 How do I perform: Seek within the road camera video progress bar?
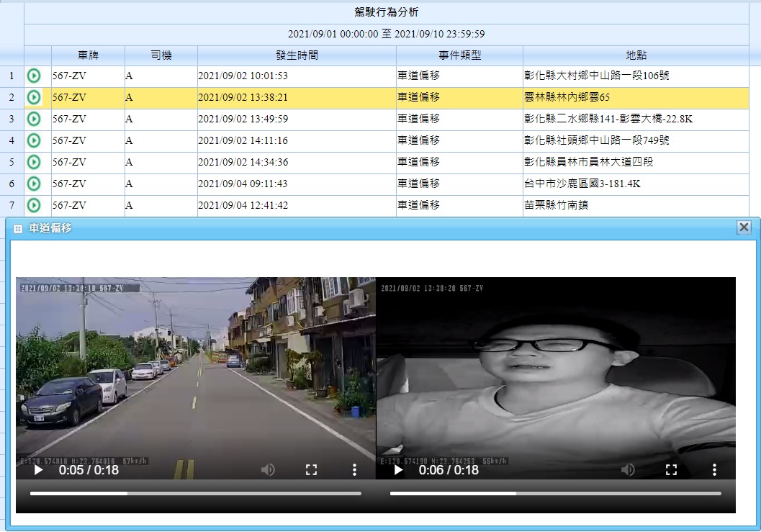196,493
